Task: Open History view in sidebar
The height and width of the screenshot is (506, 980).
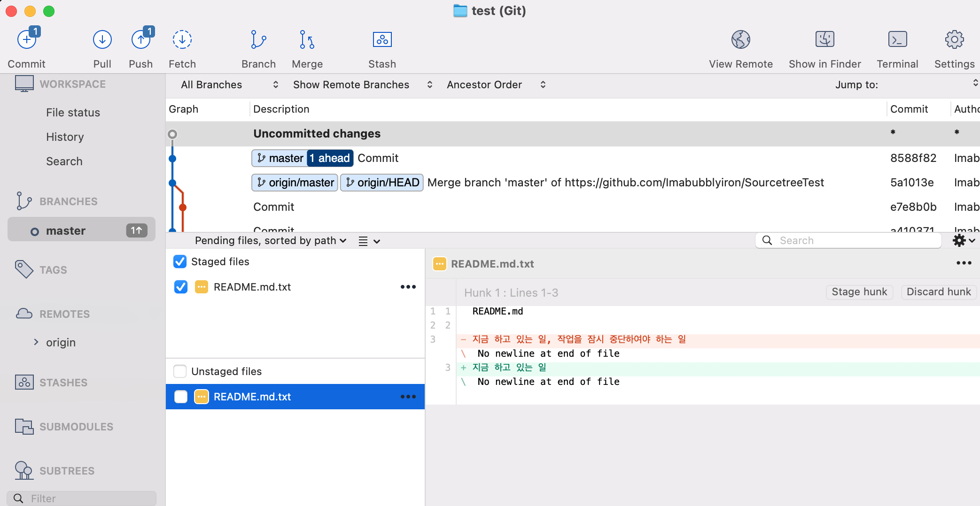Action: click(x=65, y=137)
